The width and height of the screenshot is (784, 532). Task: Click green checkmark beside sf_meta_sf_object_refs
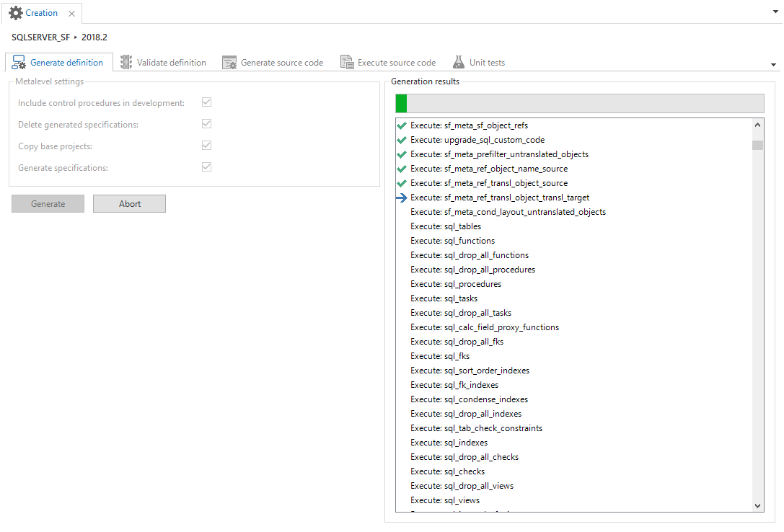(402, 125)
